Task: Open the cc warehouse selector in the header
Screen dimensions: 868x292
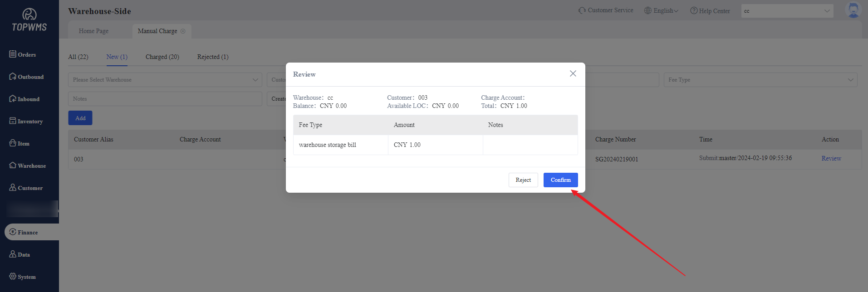Action: pos(787,11)
